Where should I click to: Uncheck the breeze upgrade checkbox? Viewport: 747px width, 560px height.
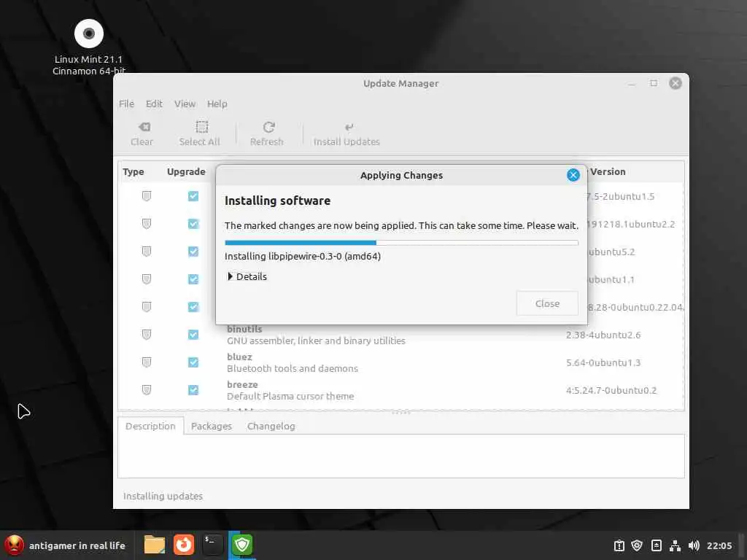pyautogui.click(x=193, y=390)
